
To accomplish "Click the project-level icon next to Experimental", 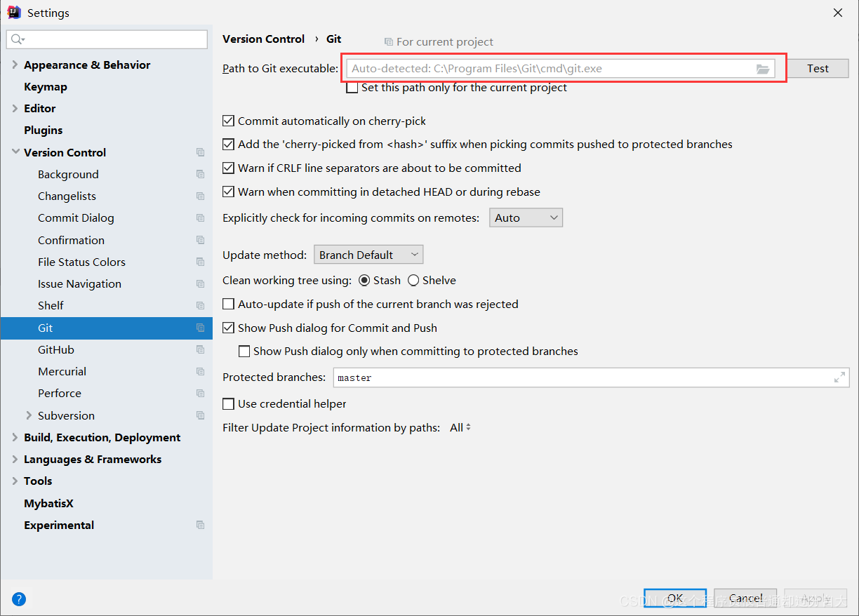I will click(x=200, y=525).
